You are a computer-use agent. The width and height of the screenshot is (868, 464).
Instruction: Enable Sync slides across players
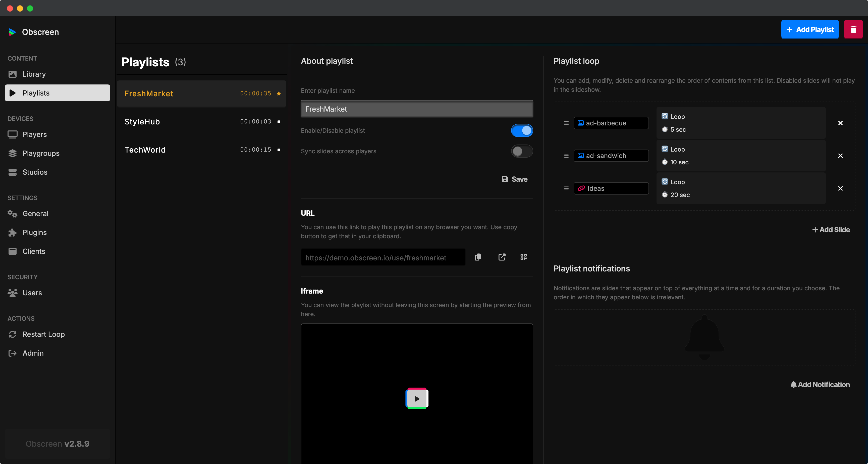522,151
